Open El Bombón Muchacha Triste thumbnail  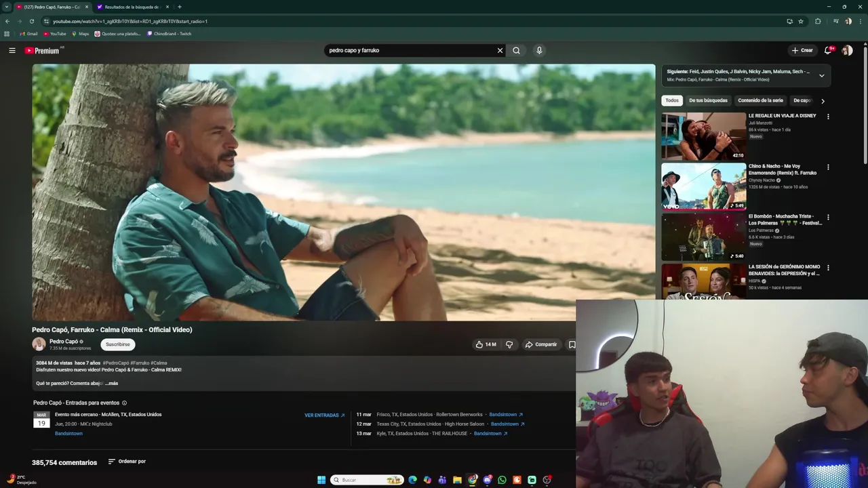click(703, 237)
